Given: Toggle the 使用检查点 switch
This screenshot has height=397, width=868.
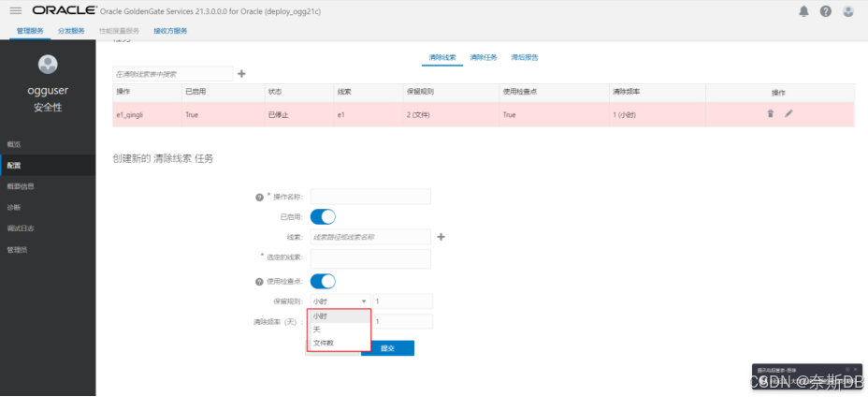Looking at the screenshot, I should 323,281.
